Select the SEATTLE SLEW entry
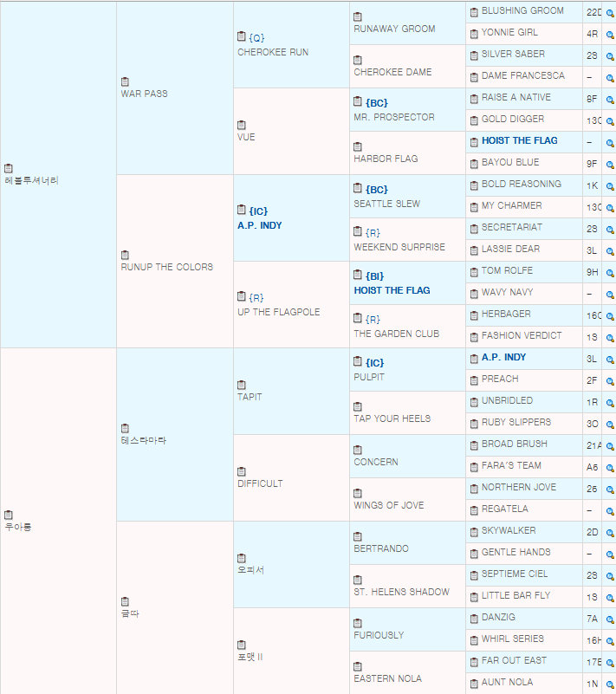The width and height of the screenshot is (616, 694). (386, 204)
